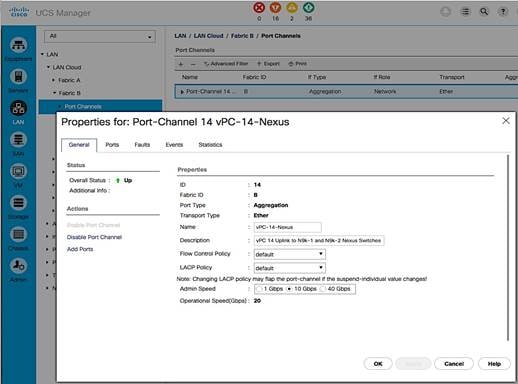The height and width of the screenshot is (384, 518).
Task: Sort by the Transport column header
Action: coord(452,77)
